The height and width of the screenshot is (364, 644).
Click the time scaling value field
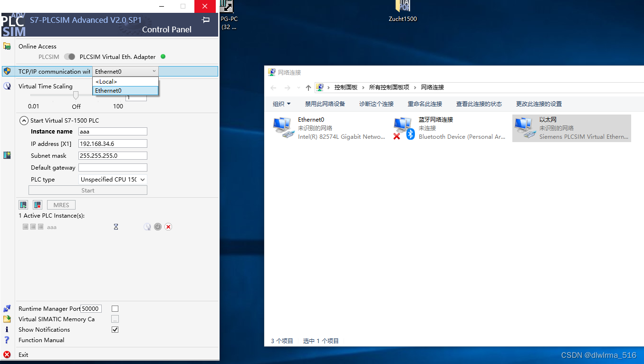tap(136, 97)
